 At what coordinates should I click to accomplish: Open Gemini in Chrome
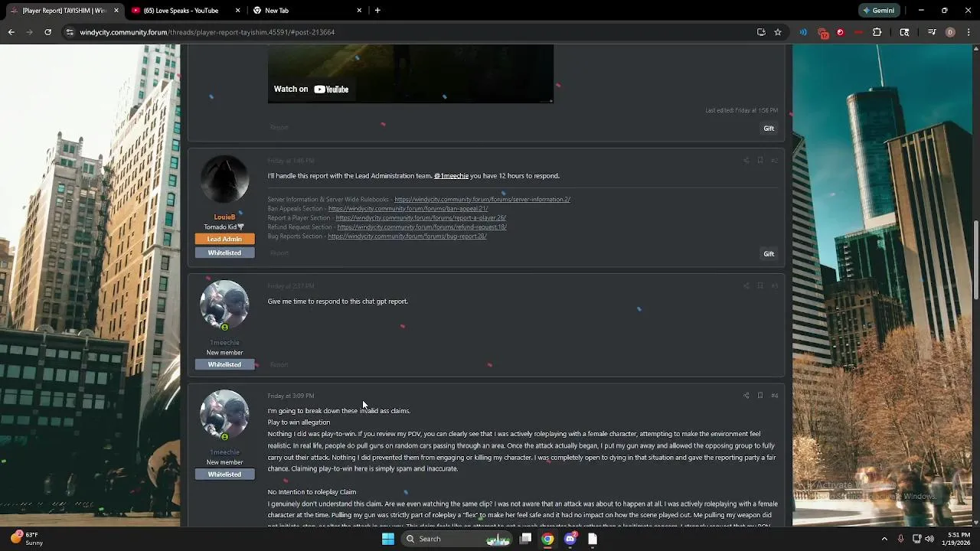coord(878,11)
